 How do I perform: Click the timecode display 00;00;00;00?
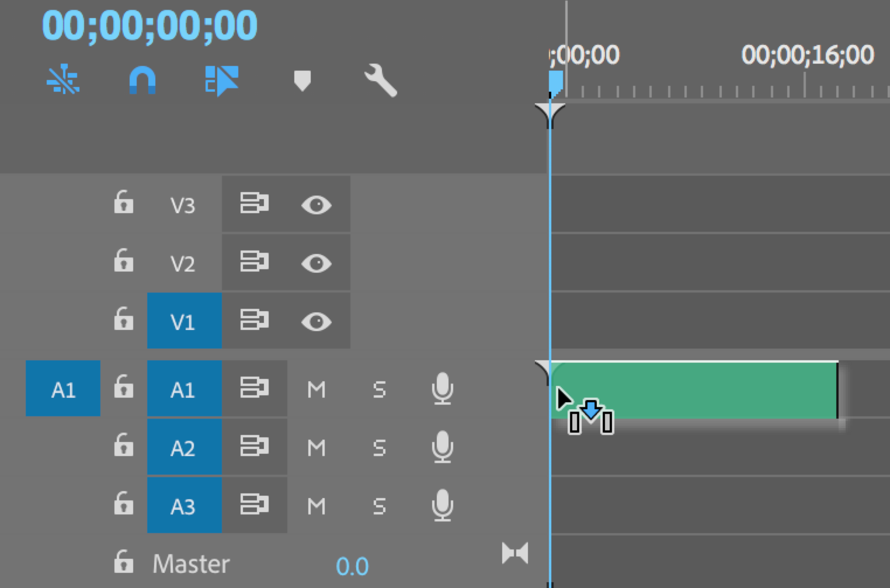coord(146,25)
